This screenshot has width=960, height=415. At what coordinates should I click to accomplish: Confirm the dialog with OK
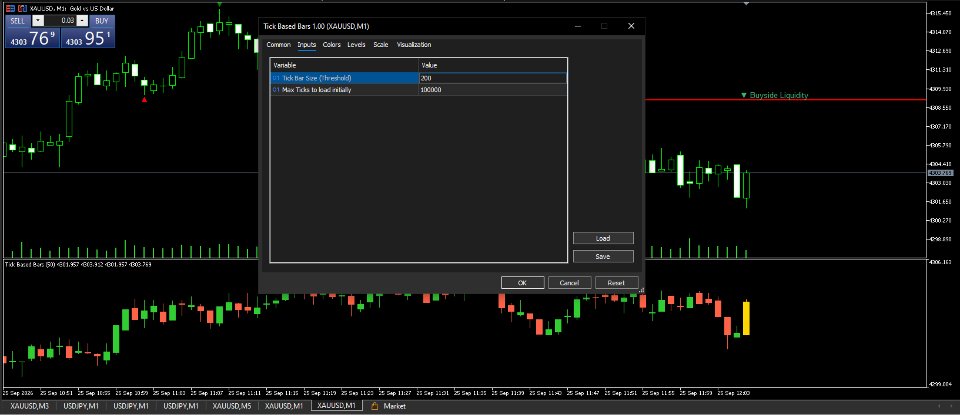pos(522,283)
